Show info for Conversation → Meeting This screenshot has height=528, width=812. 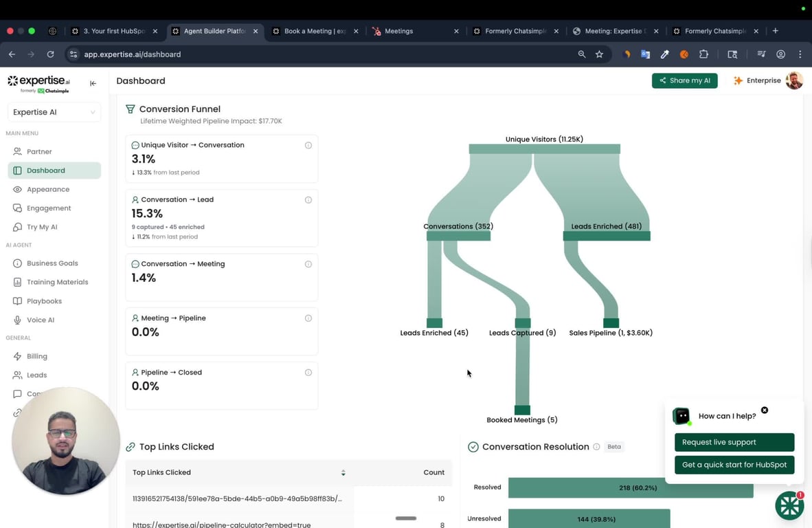308,264
